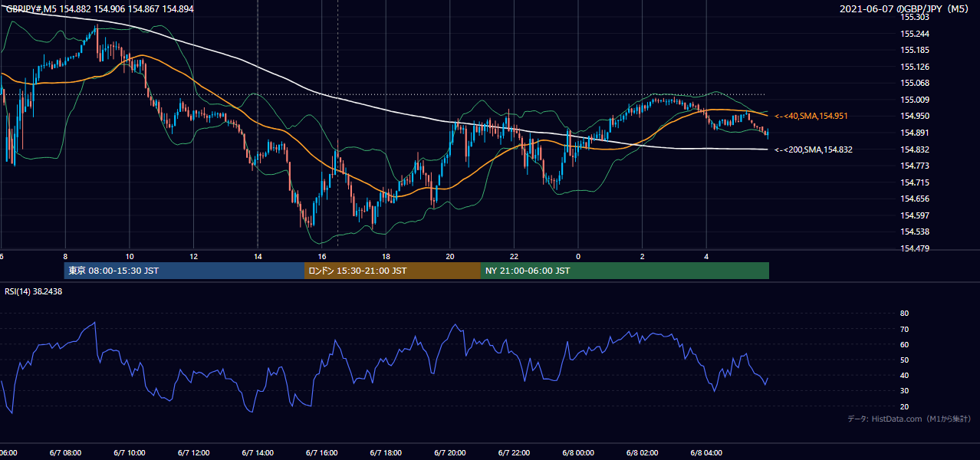The height and width of the screenshot is (460, 980).
Task: Click the 2021-06-07 GBP/JPY (M5) title
Action: 904,8
